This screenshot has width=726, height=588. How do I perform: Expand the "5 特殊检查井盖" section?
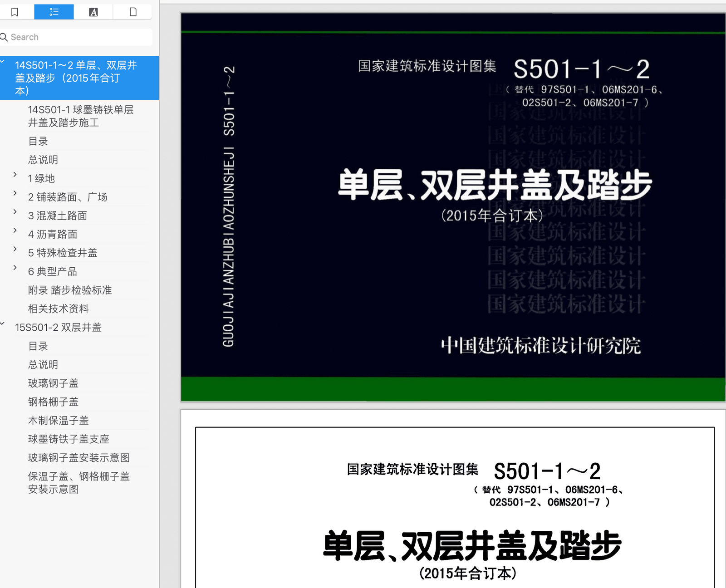(x=15, y=249)
